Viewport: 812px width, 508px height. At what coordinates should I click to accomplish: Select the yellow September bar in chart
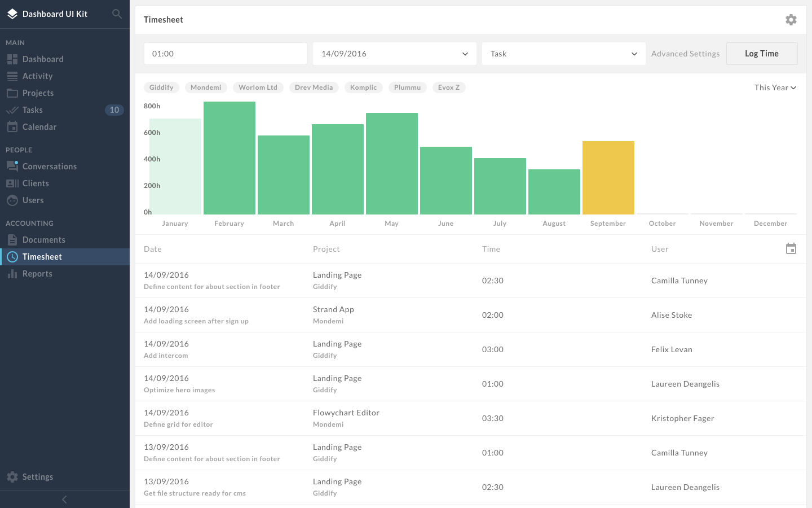tap(608, 178)
